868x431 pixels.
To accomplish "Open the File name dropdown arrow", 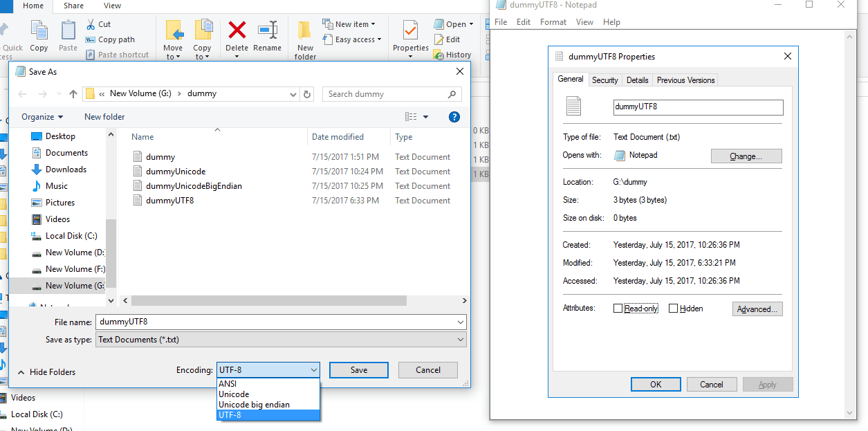I will point(461,322).
